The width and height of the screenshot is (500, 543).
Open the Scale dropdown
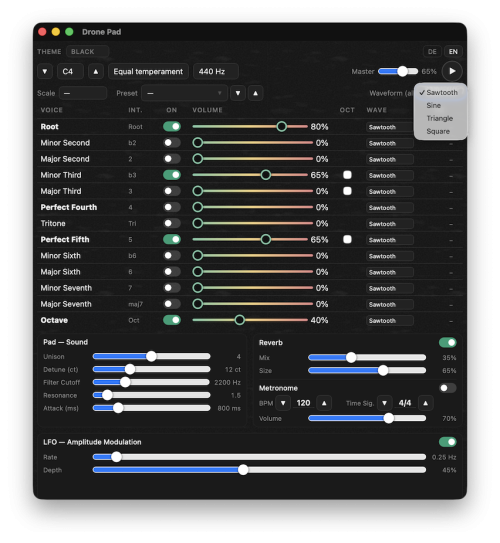(83, 93)
